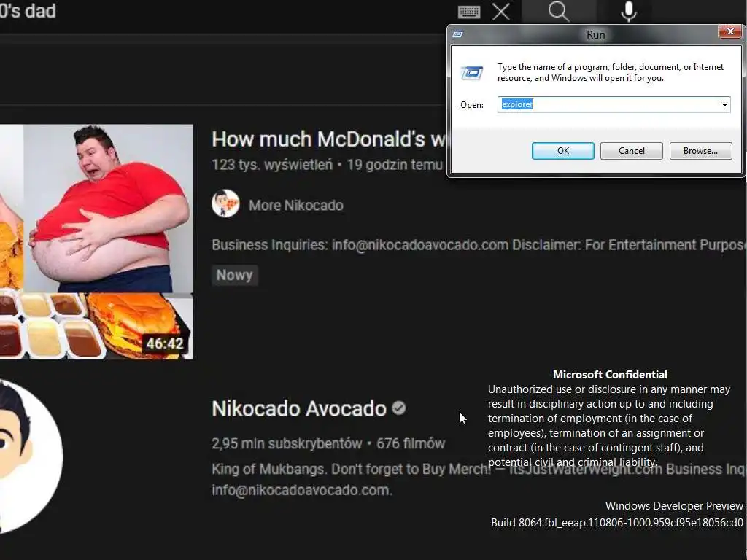
Task: Start voice search with microphone icon
Action: coord(629,12)
